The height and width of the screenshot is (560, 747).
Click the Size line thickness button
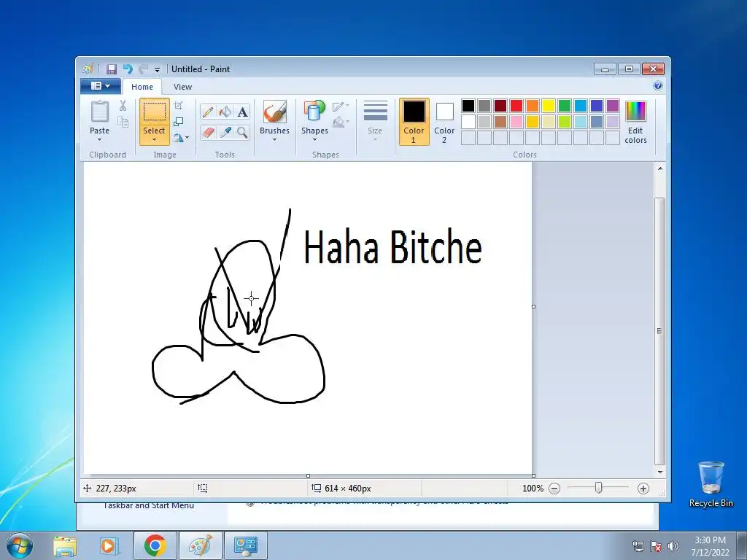375,122
